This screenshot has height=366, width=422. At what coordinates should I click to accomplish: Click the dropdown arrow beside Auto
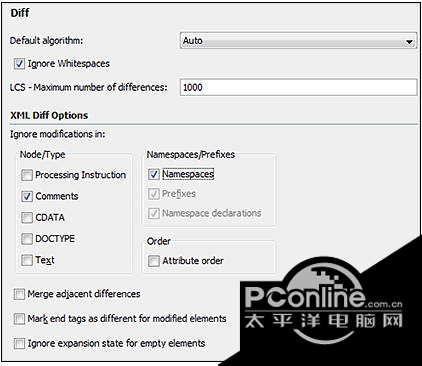(409, 42)
